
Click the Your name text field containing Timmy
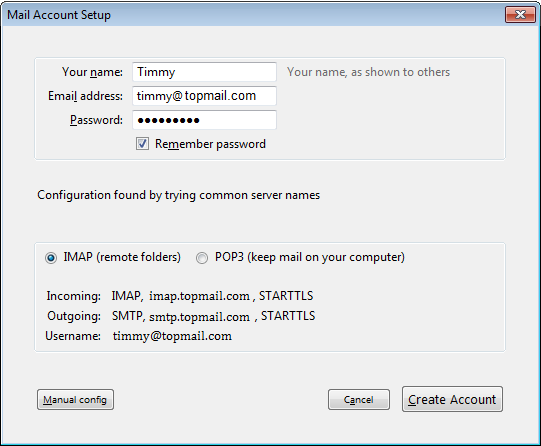point(204,72)
